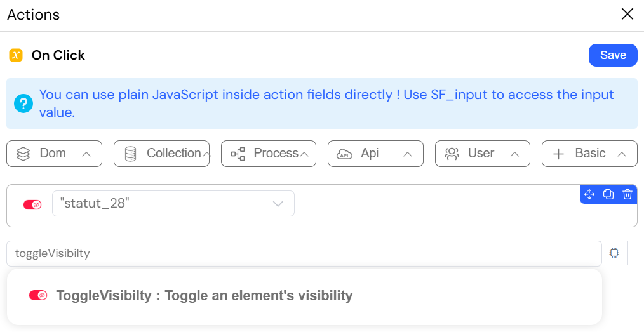644x332 pixels.
Task: Click the yellow On Click variable icon
Action: point(16,55)
